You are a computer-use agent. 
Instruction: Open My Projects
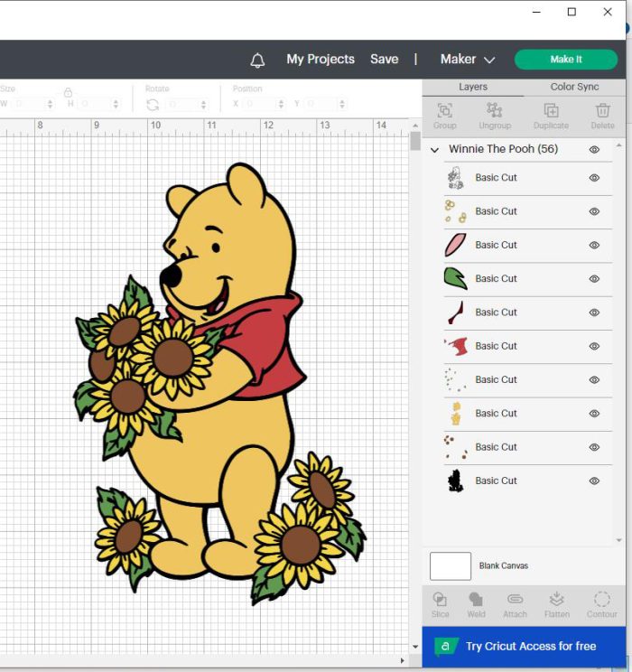[x=321, y=59]
